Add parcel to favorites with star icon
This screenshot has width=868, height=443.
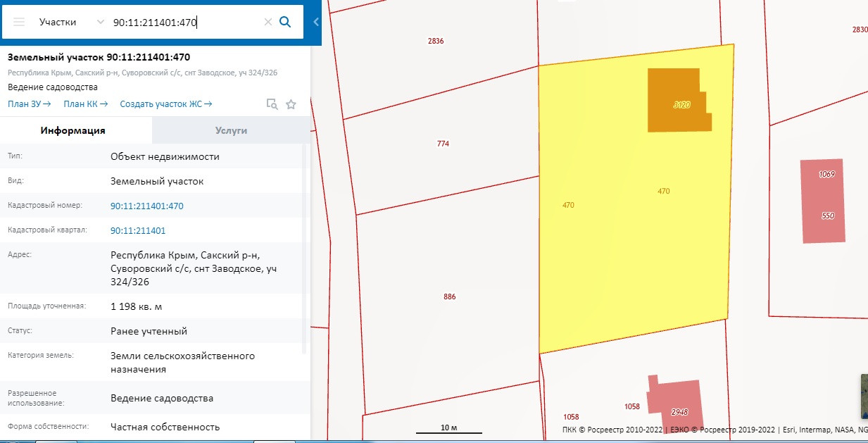click(x=291, y=104)
